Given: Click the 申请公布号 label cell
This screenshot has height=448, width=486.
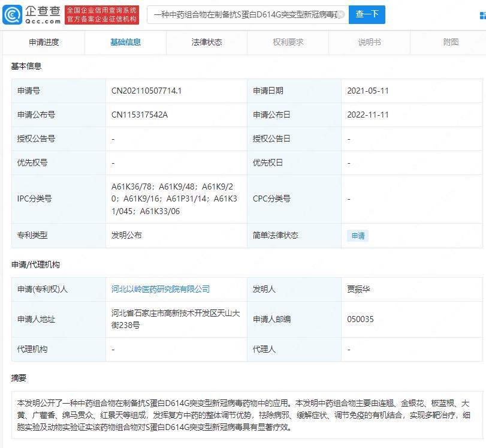Looking at the screenshot, I should tap(59, 115).
